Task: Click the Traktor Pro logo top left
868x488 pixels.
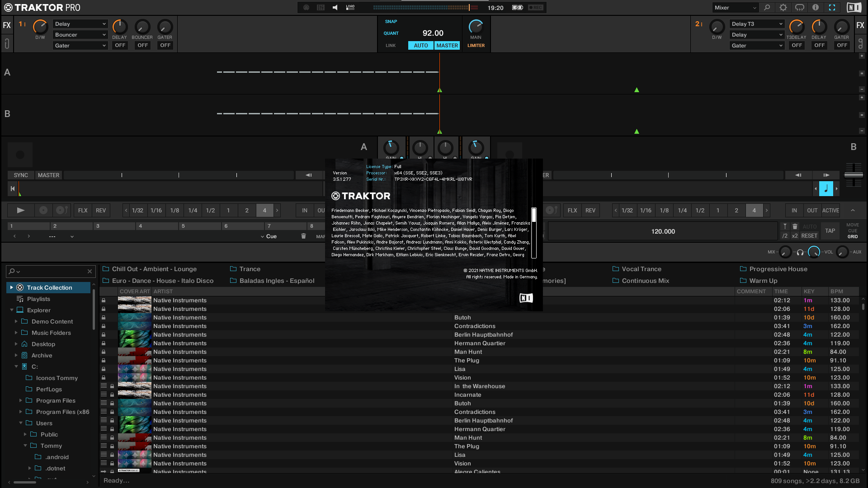Action: [x=42, y=8]
